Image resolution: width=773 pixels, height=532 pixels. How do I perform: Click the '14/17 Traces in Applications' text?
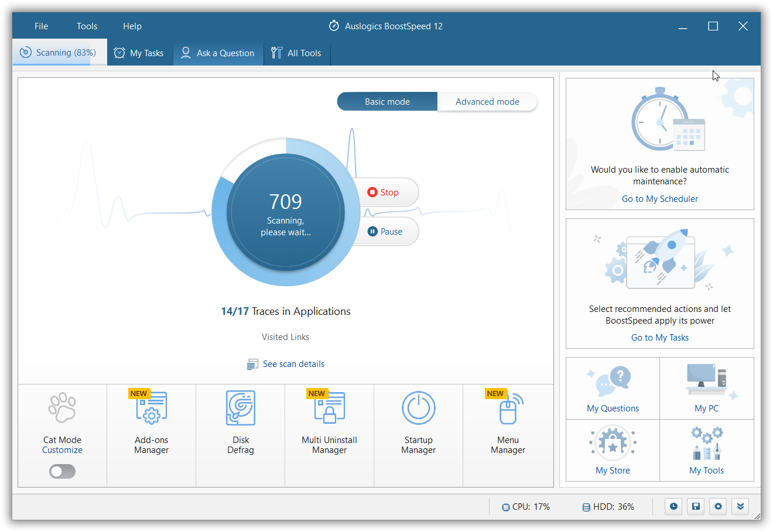click(286, 311)
